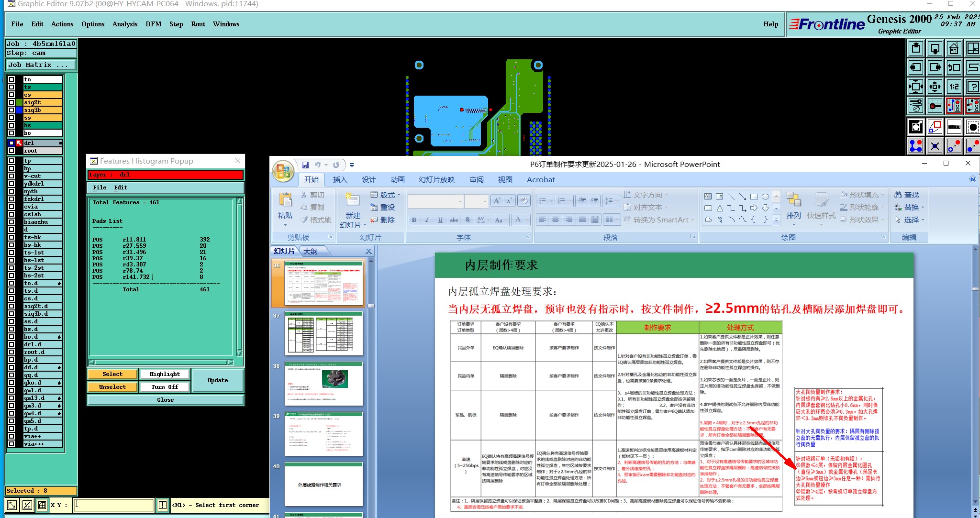
Task: Switch to the 插入 ribbon tab
Action: [x=340, y=180]
